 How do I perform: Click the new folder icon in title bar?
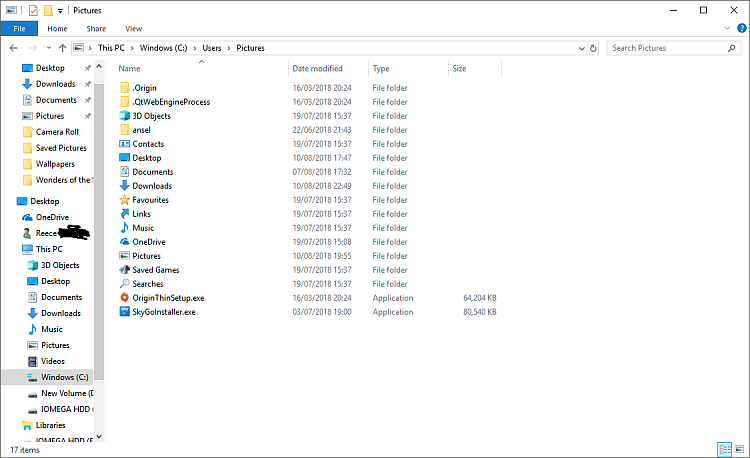[x=48, y=10]
